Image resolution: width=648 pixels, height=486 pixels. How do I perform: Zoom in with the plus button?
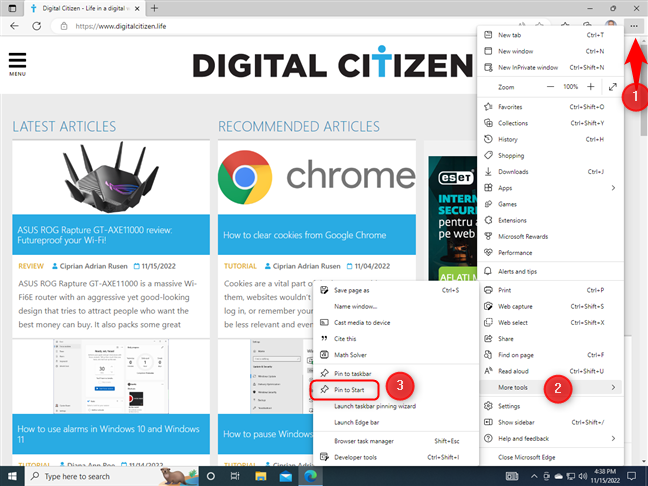coord(591,87)
